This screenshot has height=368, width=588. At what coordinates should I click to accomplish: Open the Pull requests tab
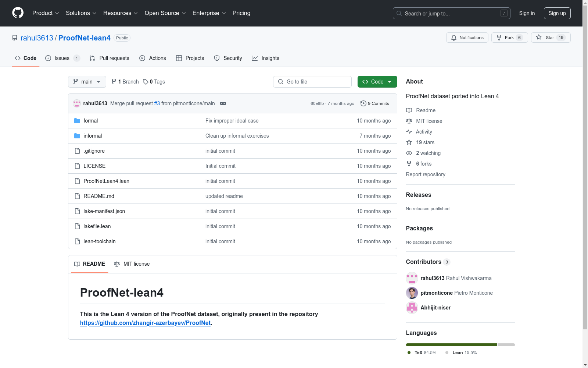(x=110, y=58)
